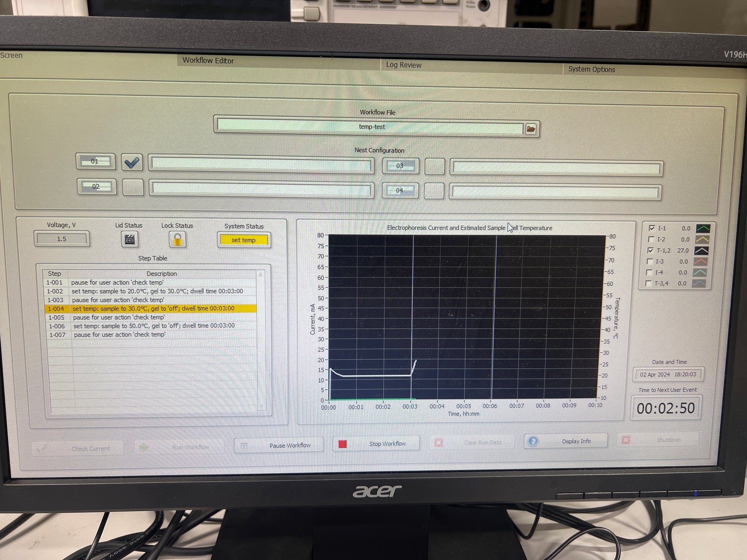Toggle the nest 02 enable box
The width and height of the screenshot is (747, 560).
133,187
